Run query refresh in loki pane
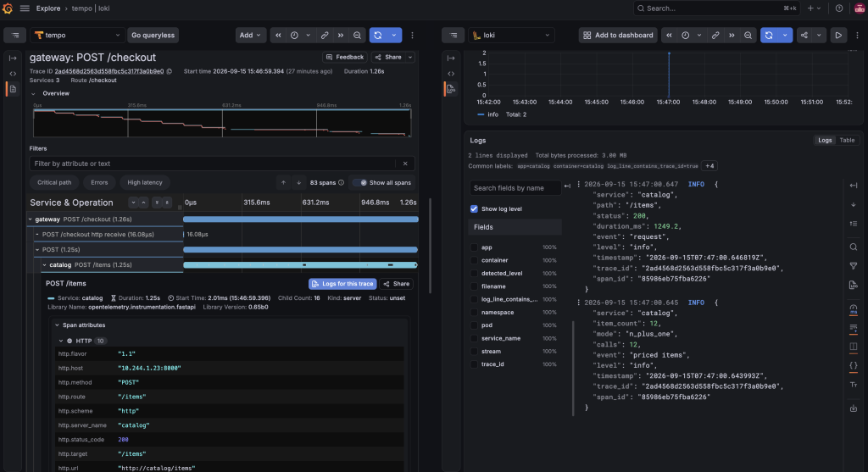Viewport: 868px width, 472px height. coord(769,35)
